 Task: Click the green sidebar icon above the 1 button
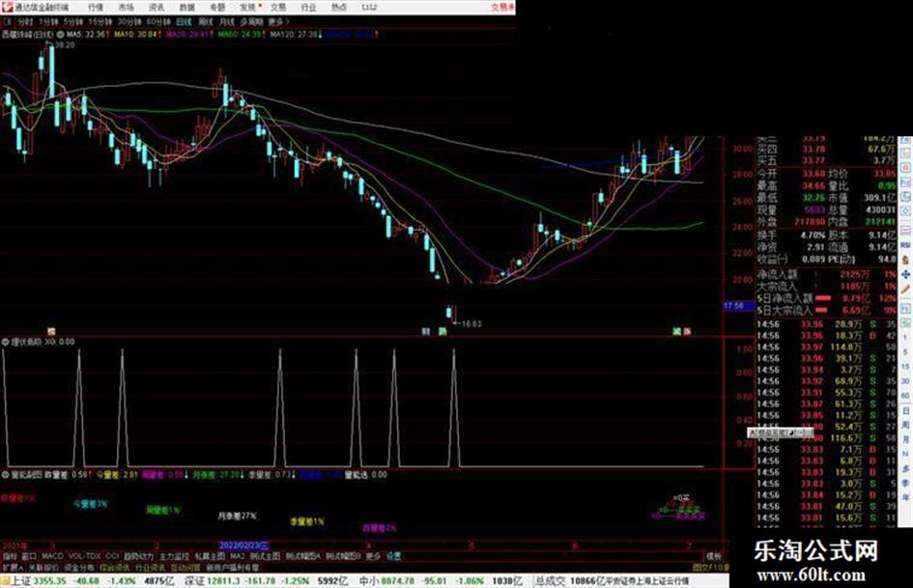click(x=905, y=323)
